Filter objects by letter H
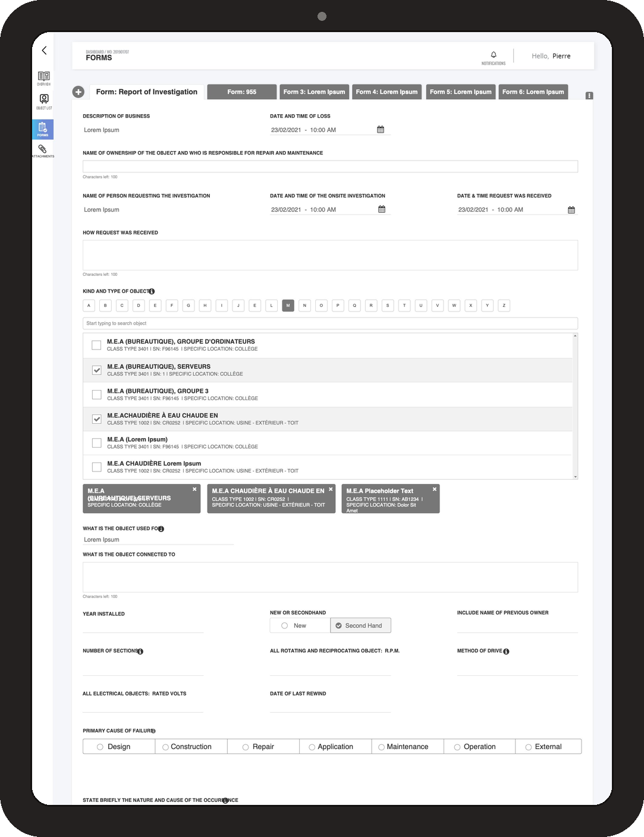Image resolution: width=644 pixels, height=837 pixels. pyautogui.click(x=205, y=306)
